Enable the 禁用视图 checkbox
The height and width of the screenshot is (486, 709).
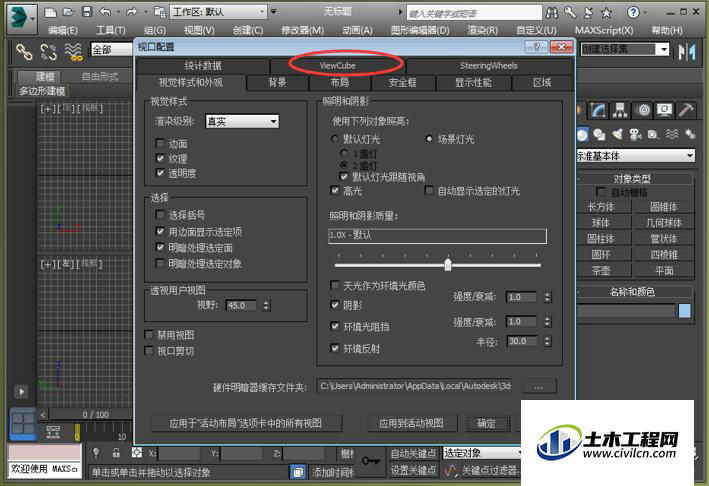149,335
